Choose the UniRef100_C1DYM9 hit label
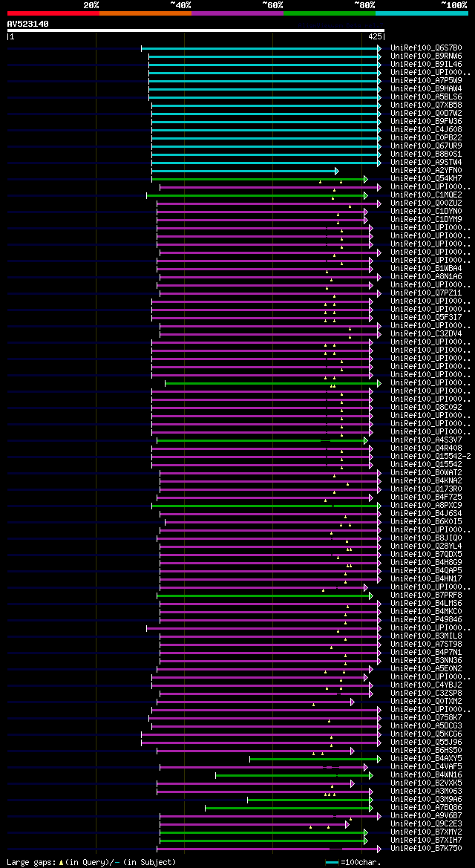The height and width of the screenshot is (868, 475). pyautogui.click(x=426, y=219)
